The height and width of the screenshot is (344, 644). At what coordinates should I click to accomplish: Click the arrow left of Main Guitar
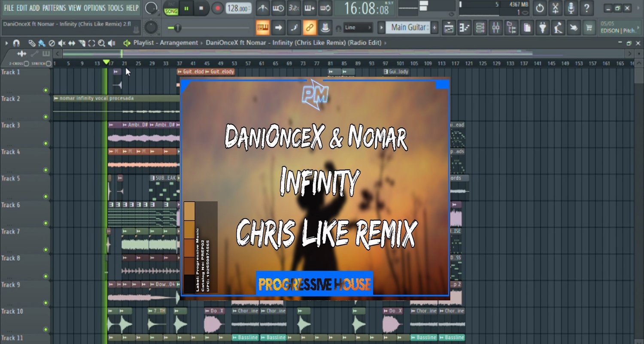pyautogui.click(x=381, y=27)
